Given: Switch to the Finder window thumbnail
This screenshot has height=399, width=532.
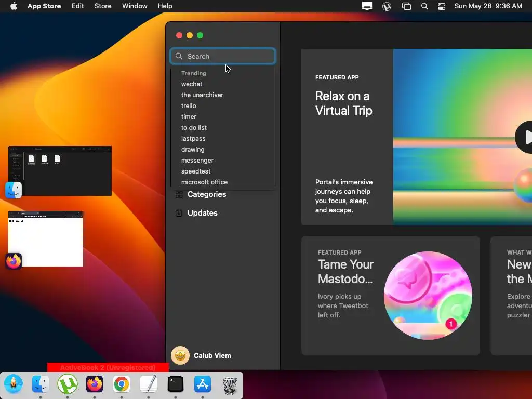Looking at the screenshot, I should coord(60,170).
